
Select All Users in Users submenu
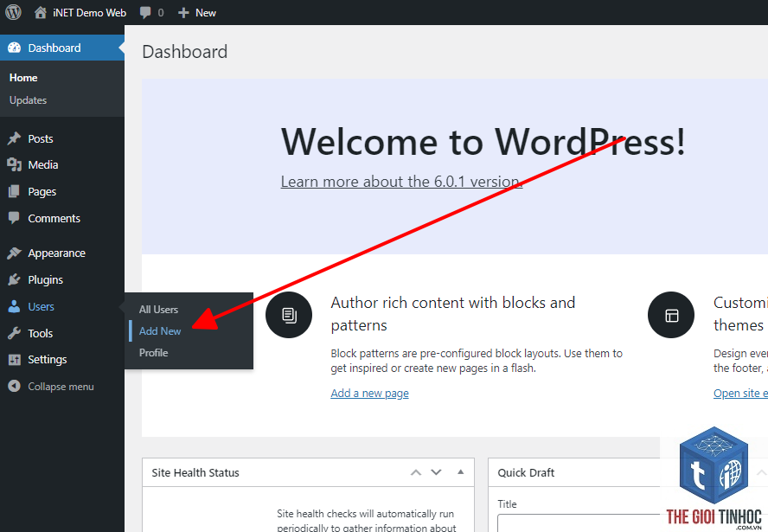coord(158,310)
